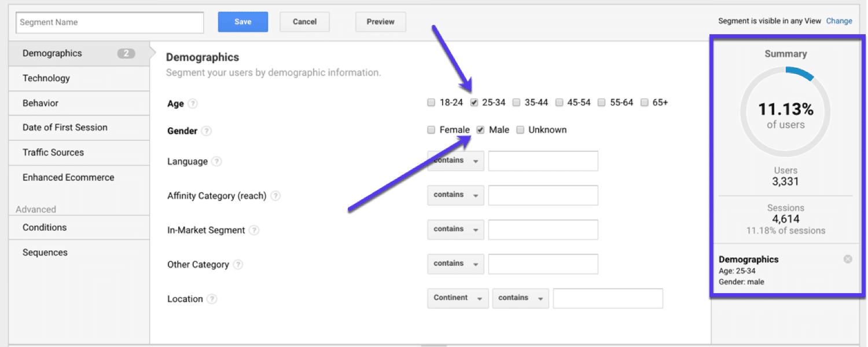Open the Continent dropdown for Location
The image size is (868, 347).
(457, 298)
